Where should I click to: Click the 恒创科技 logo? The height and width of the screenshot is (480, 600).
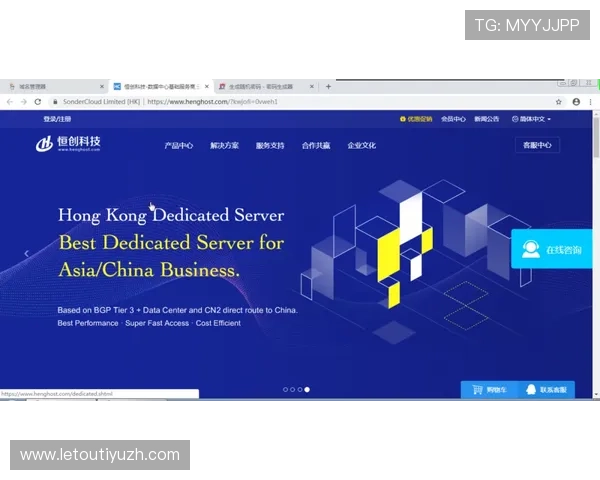[x=68, y=144]
